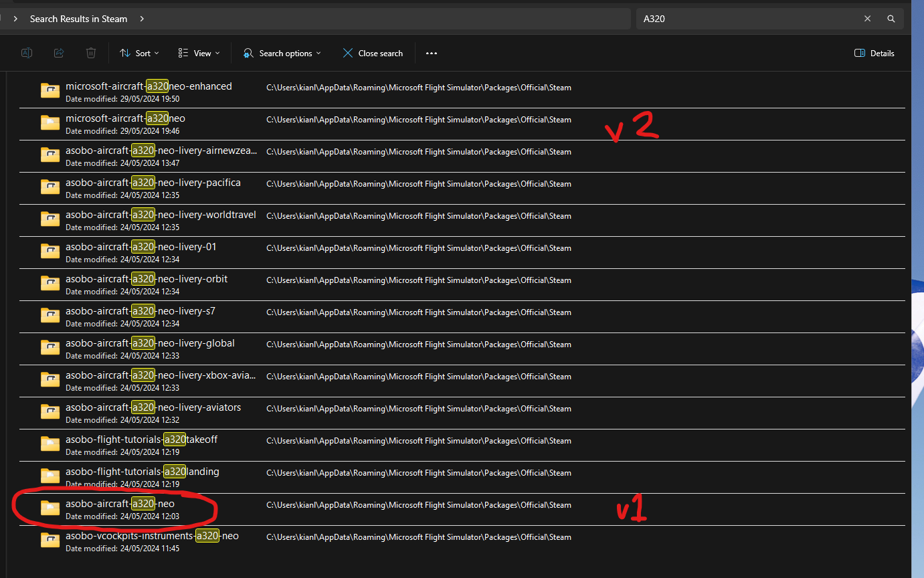
Task: Click asobo-vcockpits-instruments-a320-neo name
Action: [152, 536]
